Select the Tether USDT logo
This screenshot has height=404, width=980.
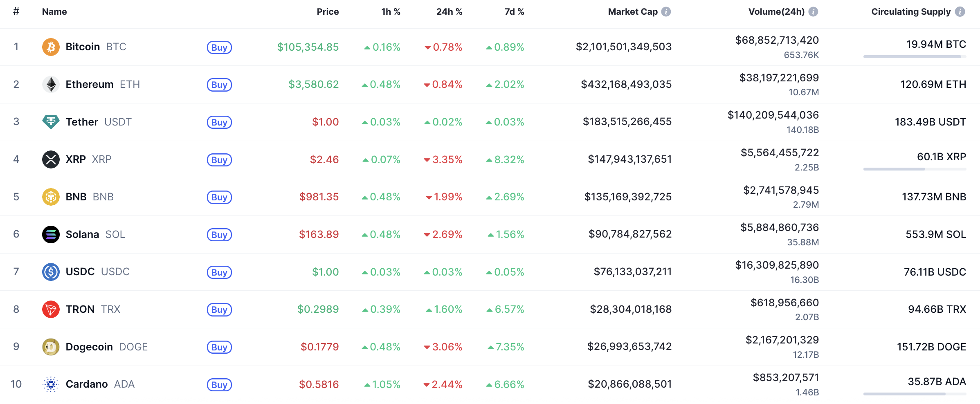click(51, 121)
